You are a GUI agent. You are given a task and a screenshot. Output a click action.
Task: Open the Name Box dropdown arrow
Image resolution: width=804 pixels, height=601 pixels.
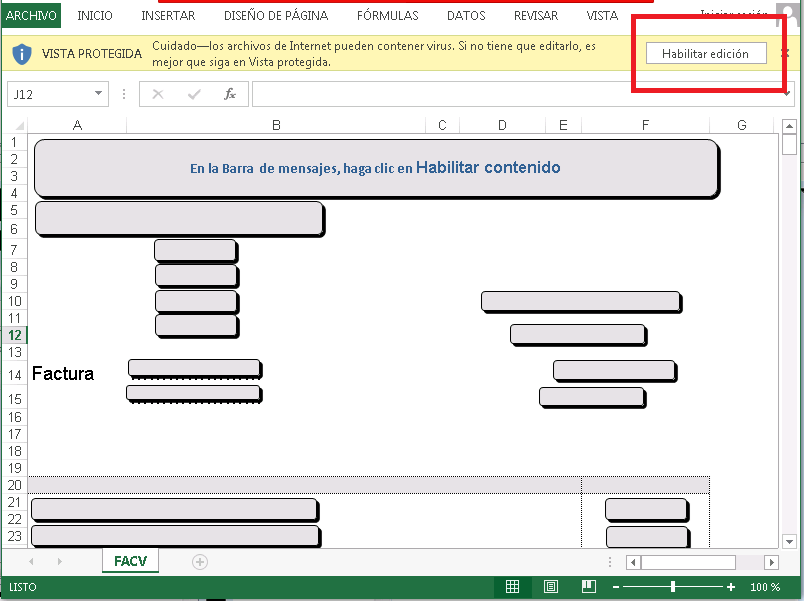98,94
